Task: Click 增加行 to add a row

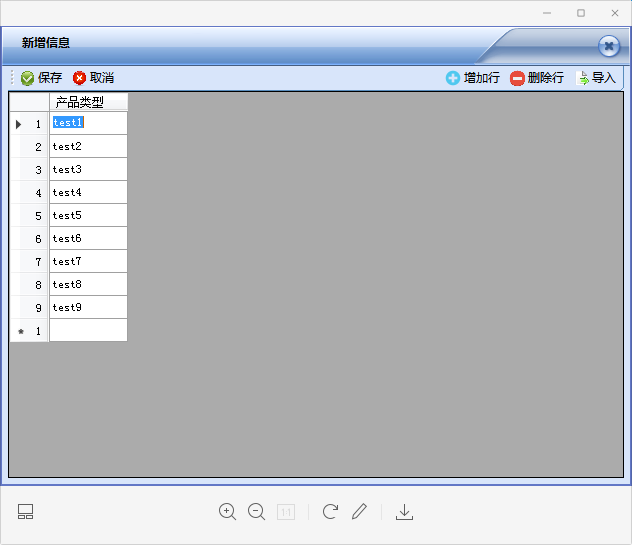Action: (473, 78)
